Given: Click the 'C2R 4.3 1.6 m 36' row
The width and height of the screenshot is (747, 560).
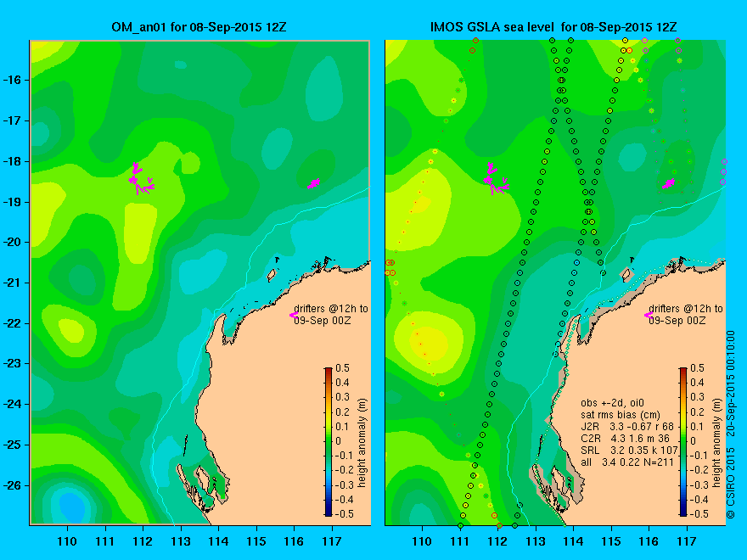Looking at the screenshot, I should [x=625, y=438].
